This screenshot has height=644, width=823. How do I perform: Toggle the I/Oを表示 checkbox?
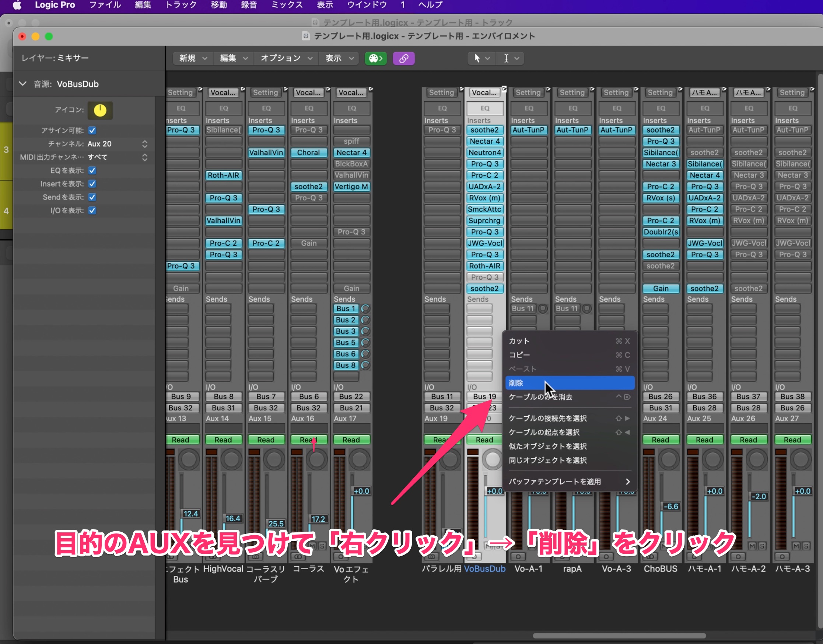coord(92,210)
